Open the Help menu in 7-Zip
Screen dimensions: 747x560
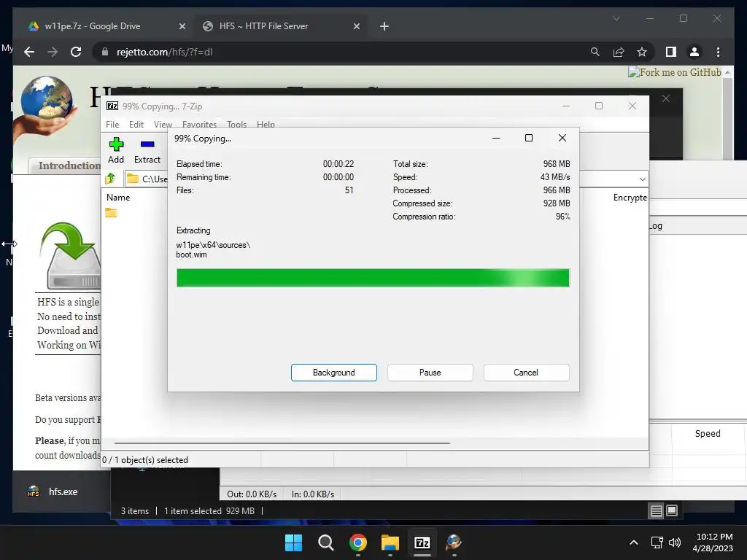point(266,124)
